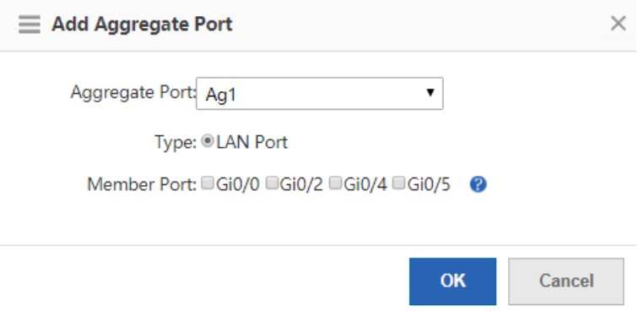Enable the Gi0/2 member port checkbox

pyautogui.click(x=272, y=183)
